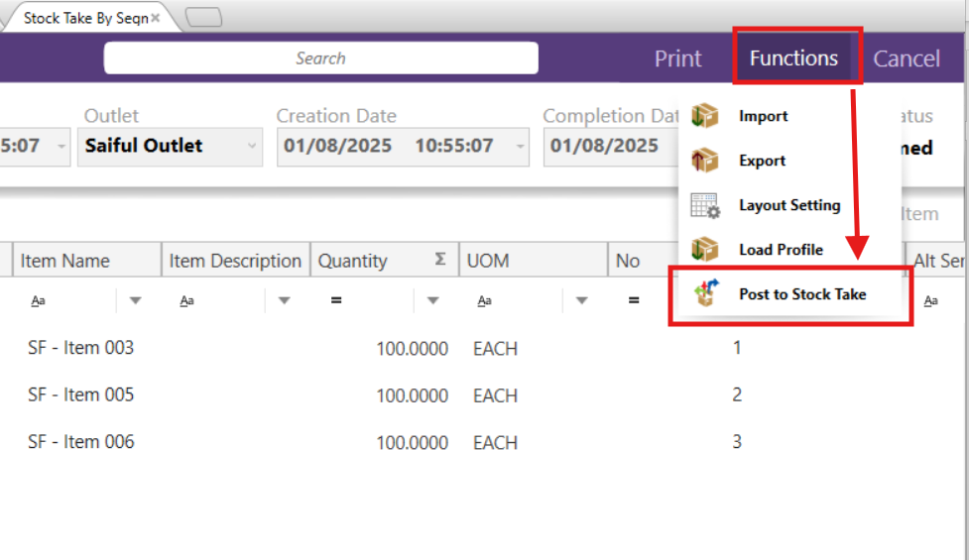Click the Item Name filter Aa icon

tap(38, 300)
